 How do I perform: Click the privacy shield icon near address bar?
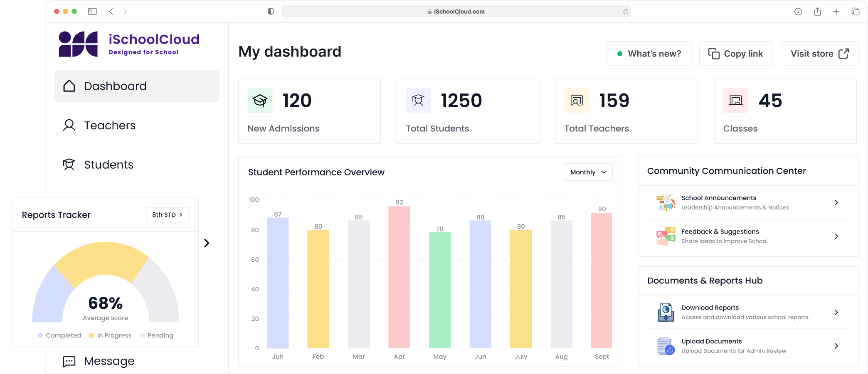pos(271,12)
